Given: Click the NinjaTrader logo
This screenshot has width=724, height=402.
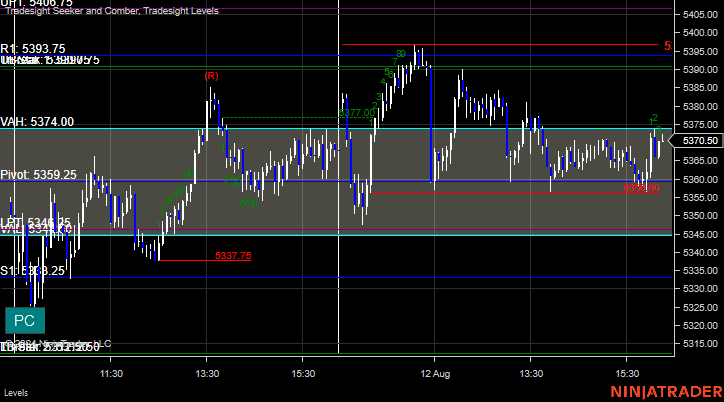Looking at the screenshot, I should tap(667, 392).
